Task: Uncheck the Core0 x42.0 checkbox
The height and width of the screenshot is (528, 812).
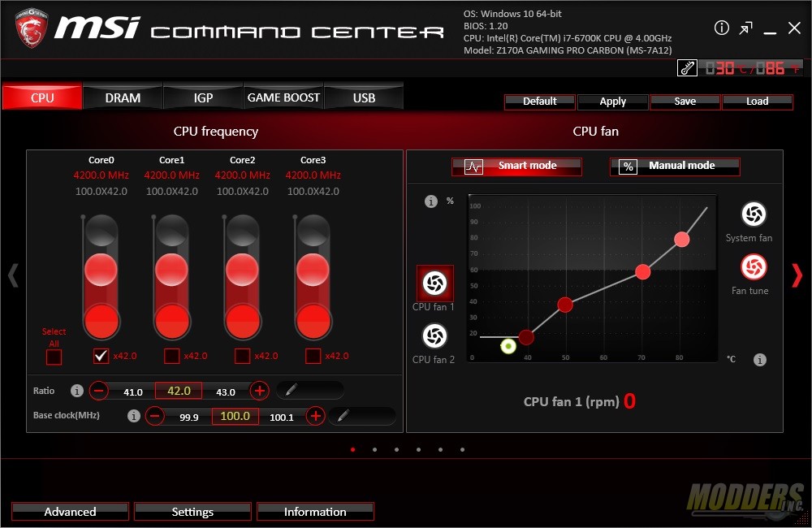Action: [x=101, y=356]
